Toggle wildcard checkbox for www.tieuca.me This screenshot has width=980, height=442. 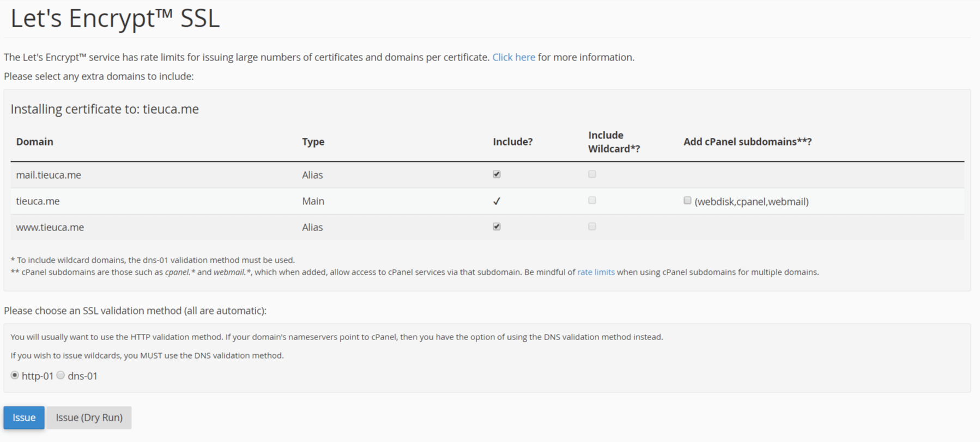point(592,227)
